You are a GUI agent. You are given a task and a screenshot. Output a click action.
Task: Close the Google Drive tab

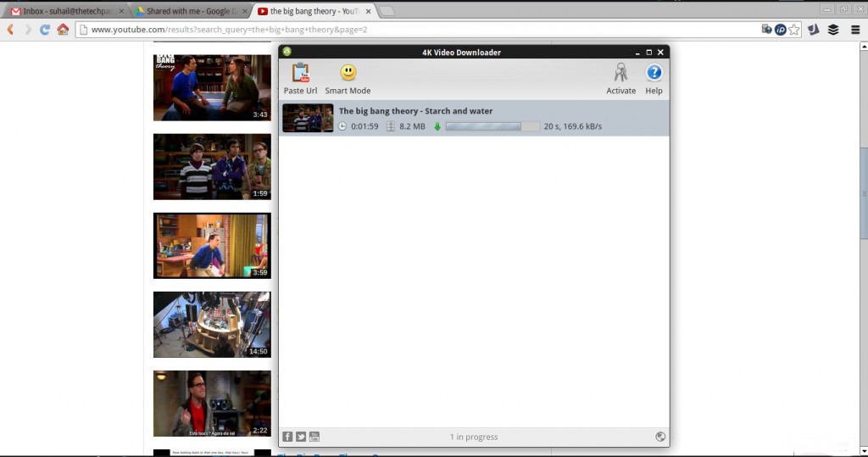coord(245,11)
